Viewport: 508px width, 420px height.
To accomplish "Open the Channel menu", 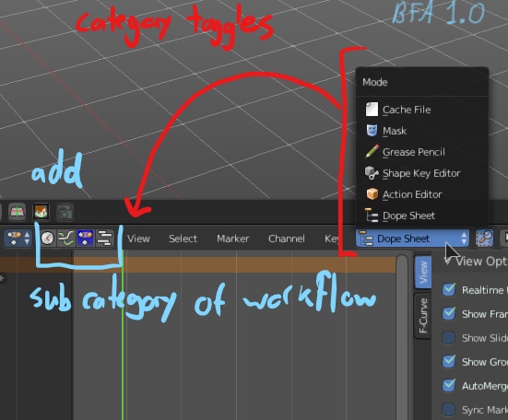I will (287, 239).
